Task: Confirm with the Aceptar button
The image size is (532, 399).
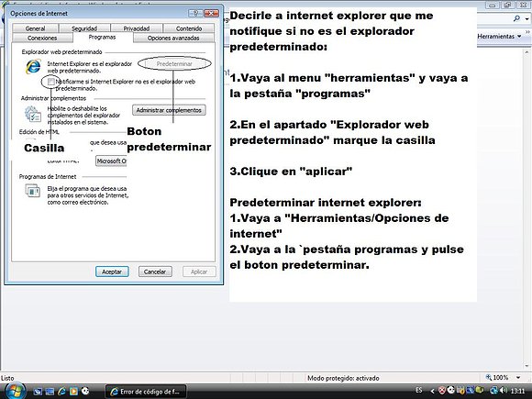Action: (x=112, y=272)
